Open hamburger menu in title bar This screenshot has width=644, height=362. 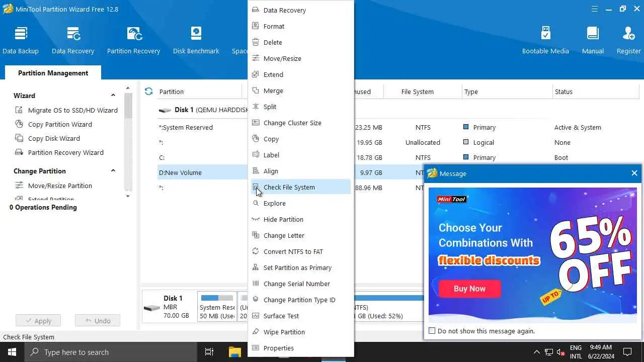[x=595, y=9]
